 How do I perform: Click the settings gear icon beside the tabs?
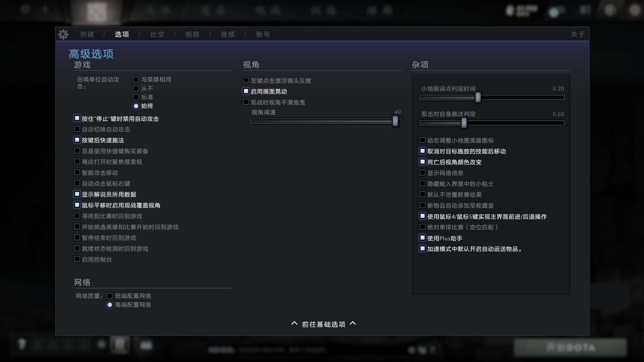(63, 34)
